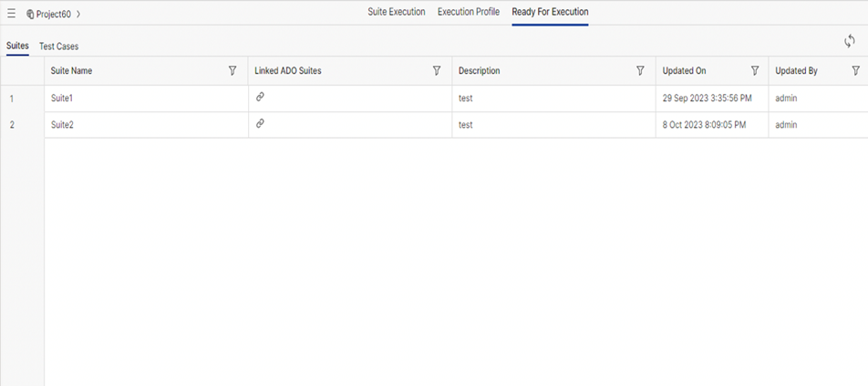868x386 pixels.
Task: Expand the Project60 breadcrumb chevron
Action: pyautogui.click(x=78, y=15)
